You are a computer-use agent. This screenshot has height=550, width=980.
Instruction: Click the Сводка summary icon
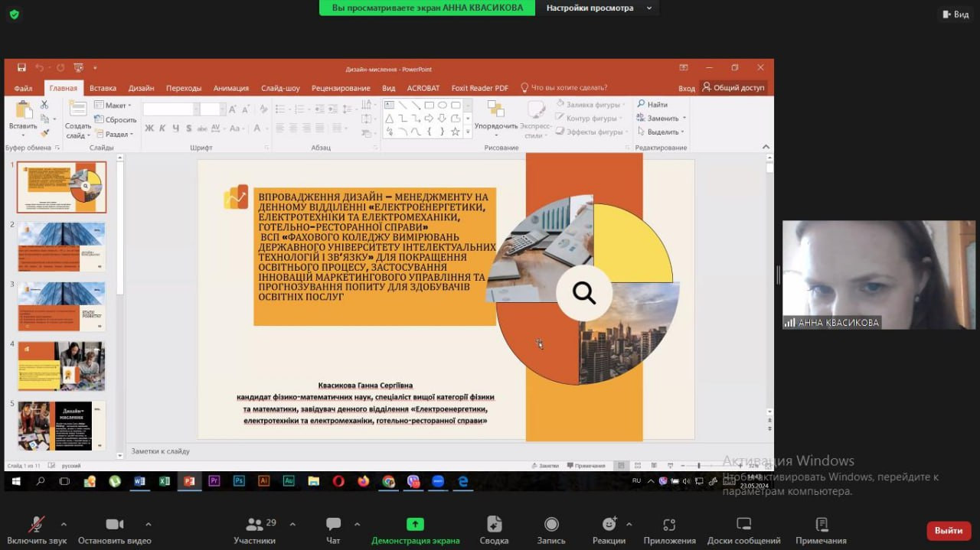pos(494,524)
